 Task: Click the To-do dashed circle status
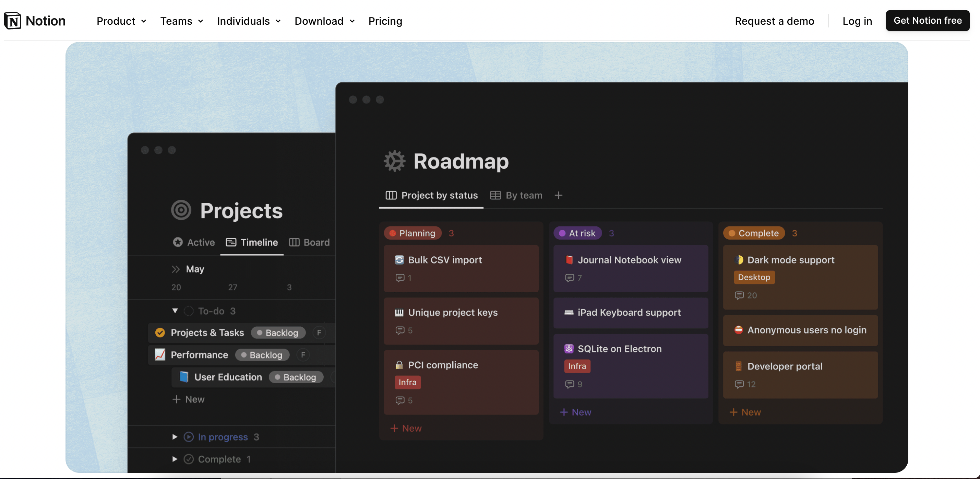coord(189,311)
